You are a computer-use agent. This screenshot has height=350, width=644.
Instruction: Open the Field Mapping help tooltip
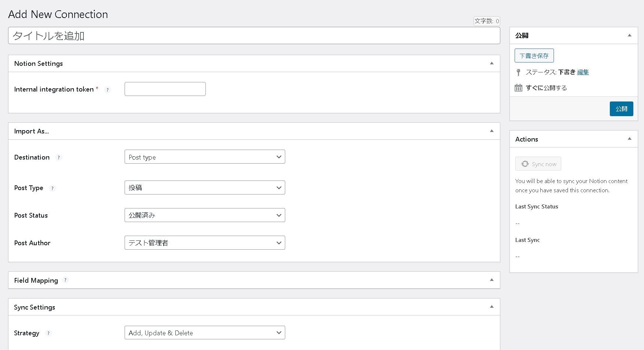pyautogui.click(x=66, y=280)
